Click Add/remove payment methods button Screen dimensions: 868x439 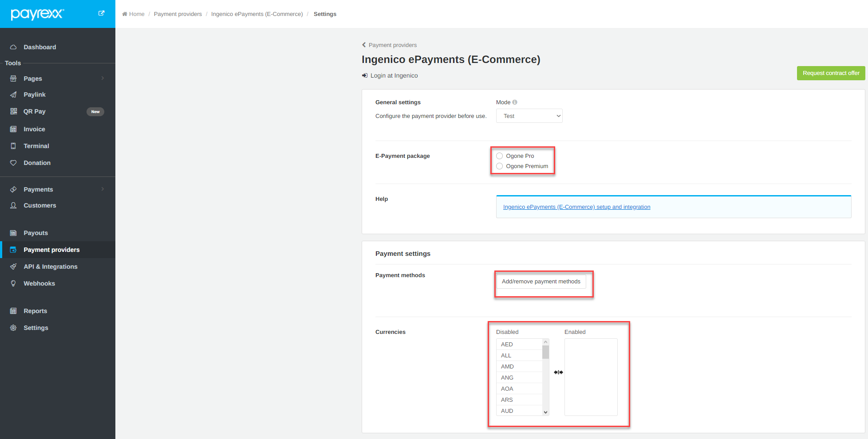541,282
